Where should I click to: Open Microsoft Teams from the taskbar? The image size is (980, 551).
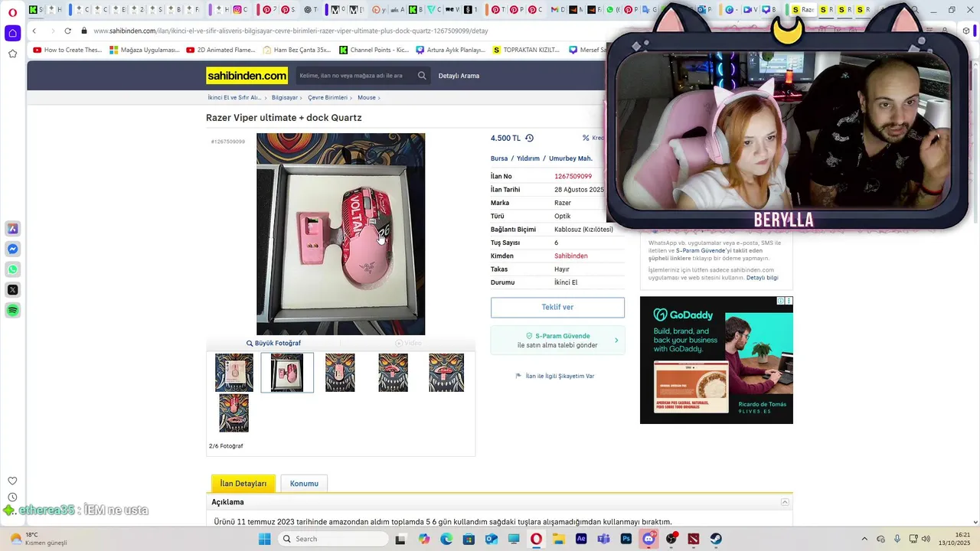[x=604, y=539]
